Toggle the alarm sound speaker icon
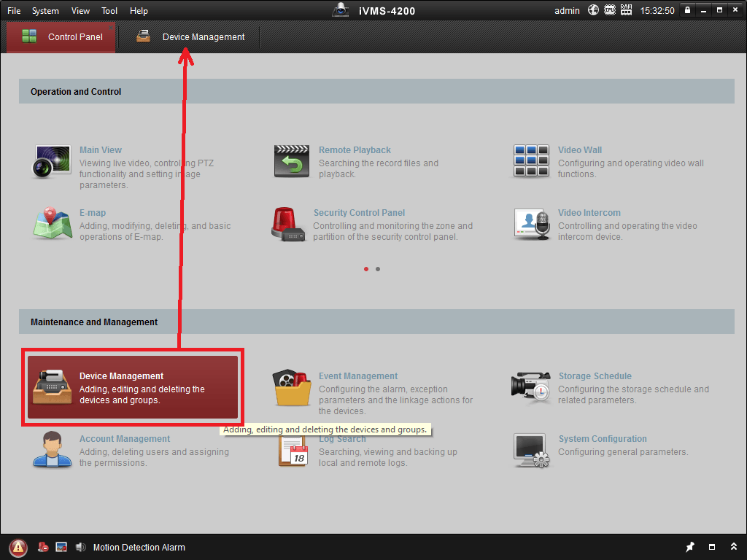Image resolution: width=747 pixels, height=560 pixels. click(80, 547)
